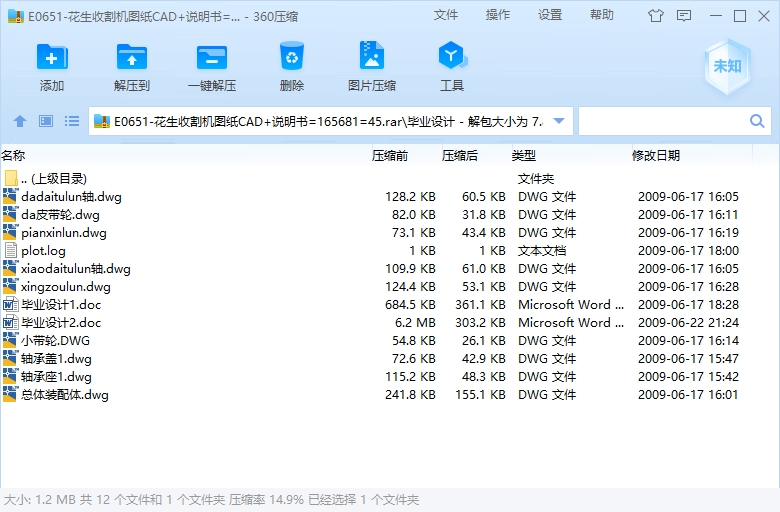780x512 pixels.
Task: Click the plot.log text file icon
Action: pyautogui.click(x=10, y=250)
